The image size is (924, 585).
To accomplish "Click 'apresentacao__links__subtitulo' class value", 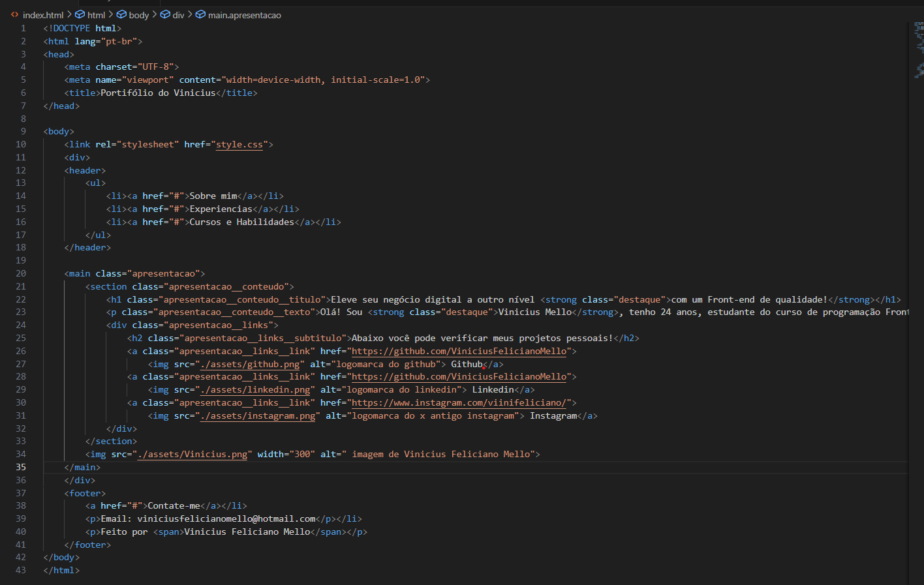I will (263, 338).
